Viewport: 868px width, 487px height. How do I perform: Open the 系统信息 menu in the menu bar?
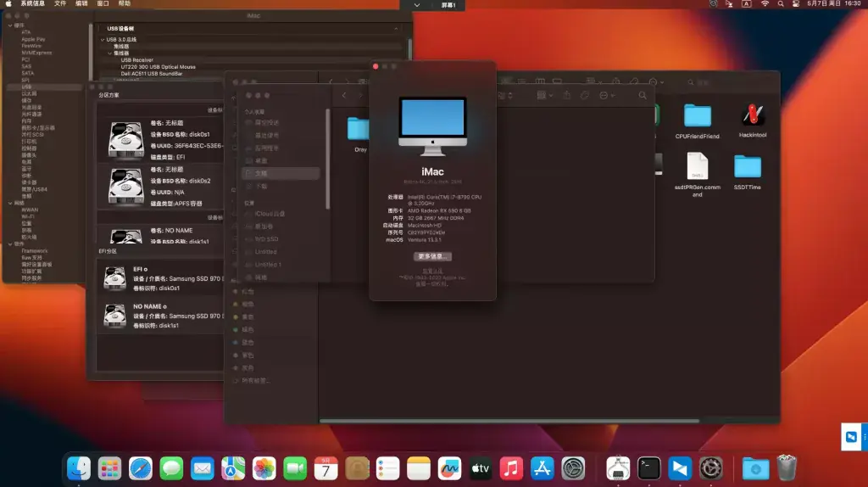[33, 3]
